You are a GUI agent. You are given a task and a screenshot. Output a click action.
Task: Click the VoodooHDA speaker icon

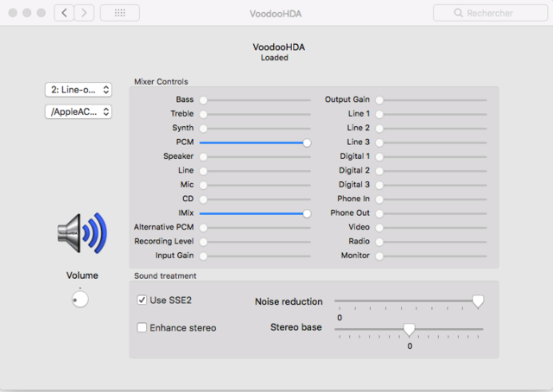[82, 233]
